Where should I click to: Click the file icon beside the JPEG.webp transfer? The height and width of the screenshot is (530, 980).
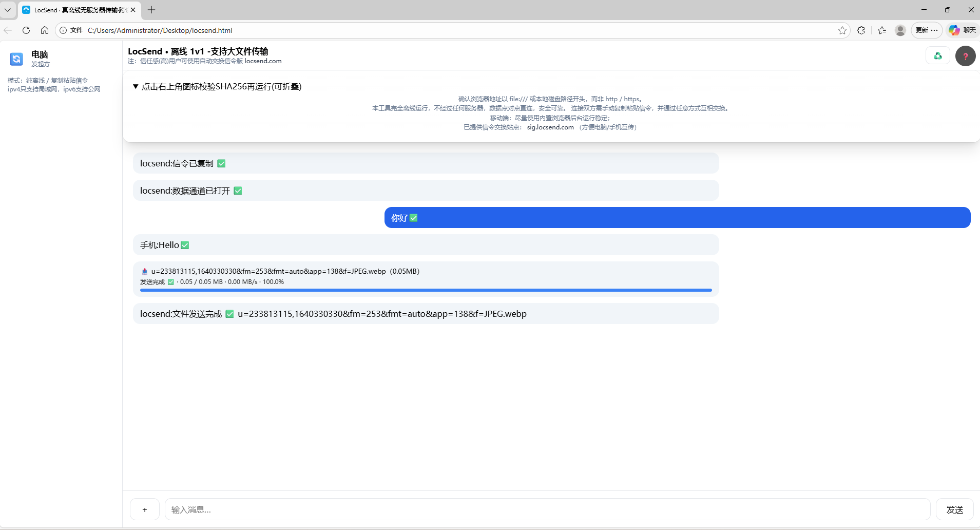click(145, 271)
